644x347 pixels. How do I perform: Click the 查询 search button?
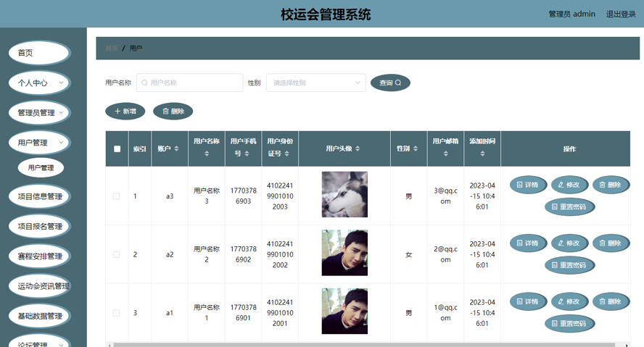[390, 83]
